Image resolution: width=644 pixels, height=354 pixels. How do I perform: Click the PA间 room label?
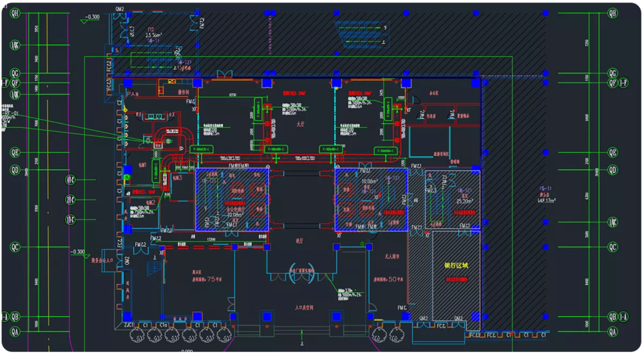click(x=133, y=94)
